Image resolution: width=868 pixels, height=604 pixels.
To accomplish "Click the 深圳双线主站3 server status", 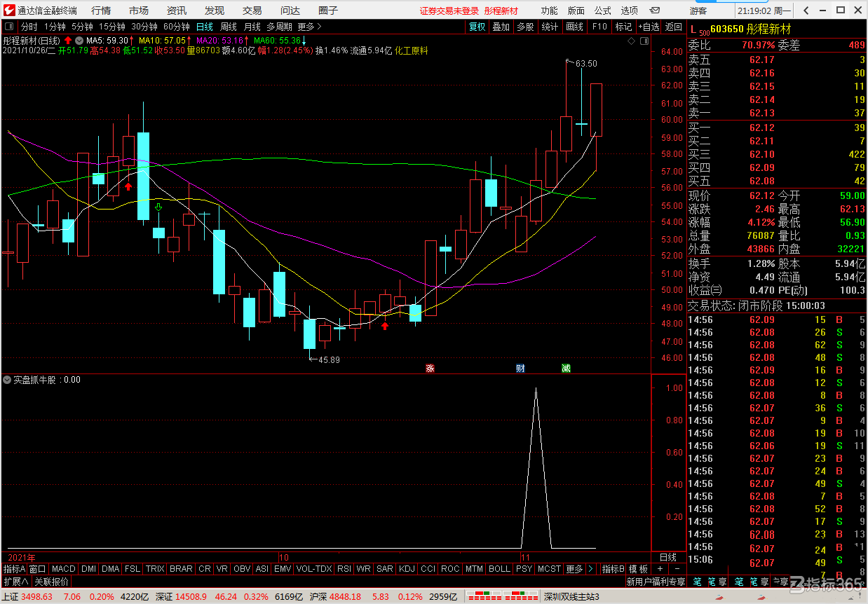I will click(571, 597).
